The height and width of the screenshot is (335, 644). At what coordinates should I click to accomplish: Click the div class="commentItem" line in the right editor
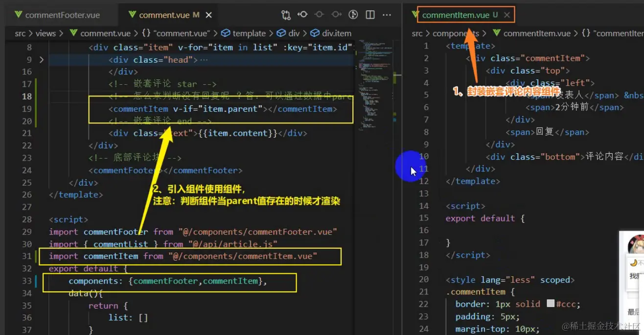tap(528, 58)
